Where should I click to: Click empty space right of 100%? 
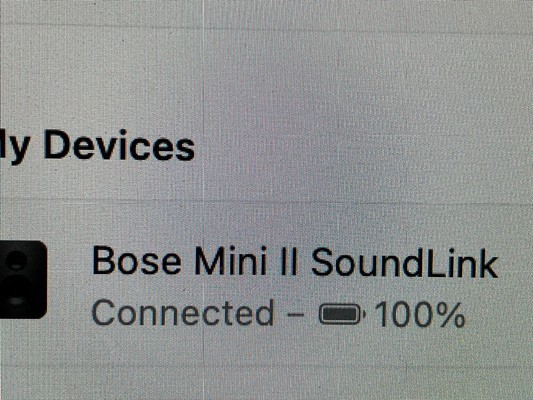pos(496,315)
